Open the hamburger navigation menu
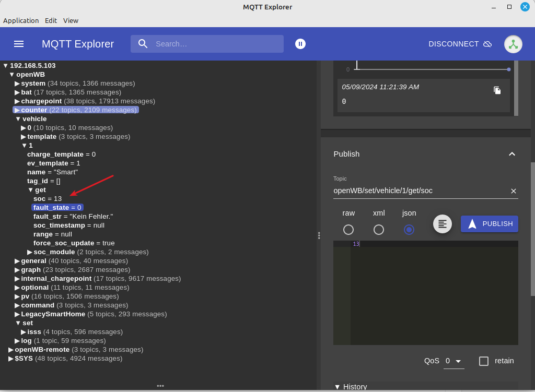 19,44
